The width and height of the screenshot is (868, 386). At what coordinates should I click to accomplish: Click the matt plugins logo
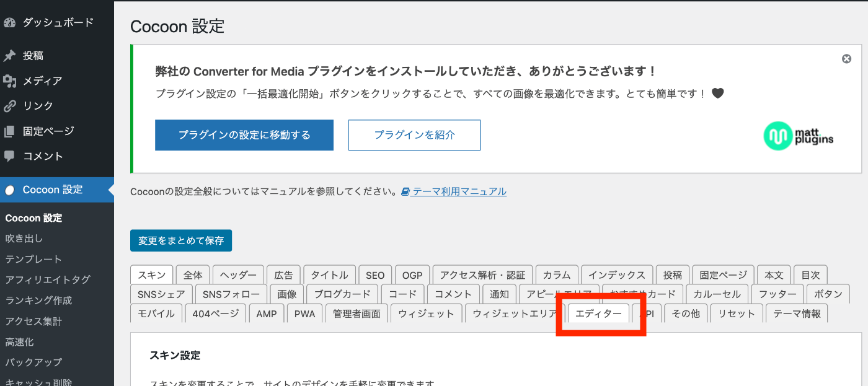(799, 136)
